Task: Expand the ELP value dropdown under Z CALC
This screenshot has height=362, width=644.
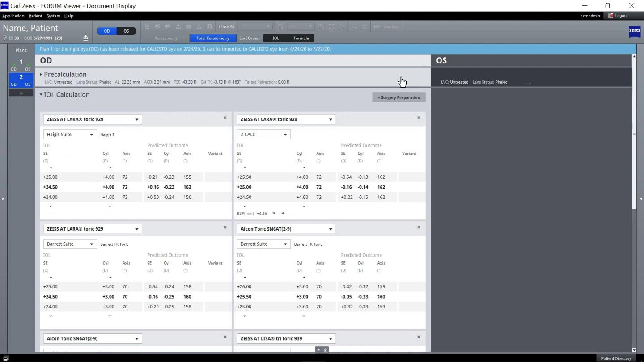Action: 274,213
